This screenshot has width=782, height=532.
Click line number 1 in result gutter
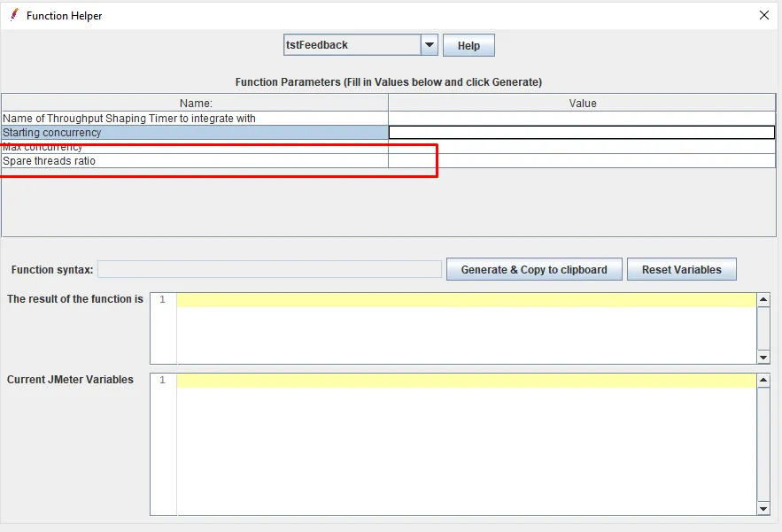[x=163, y=300]
